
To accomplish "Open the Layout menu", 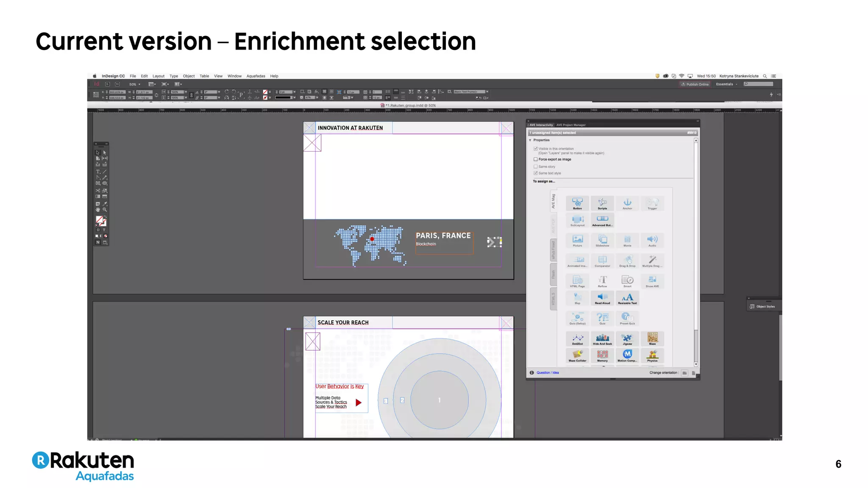I will click(159, 76).
